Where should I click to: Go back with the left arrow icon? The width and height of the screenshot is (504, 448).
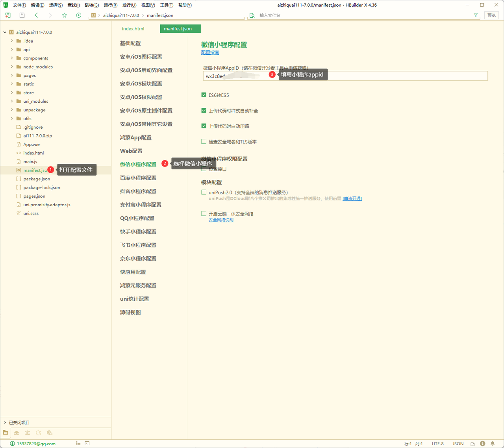coord(36,15)
